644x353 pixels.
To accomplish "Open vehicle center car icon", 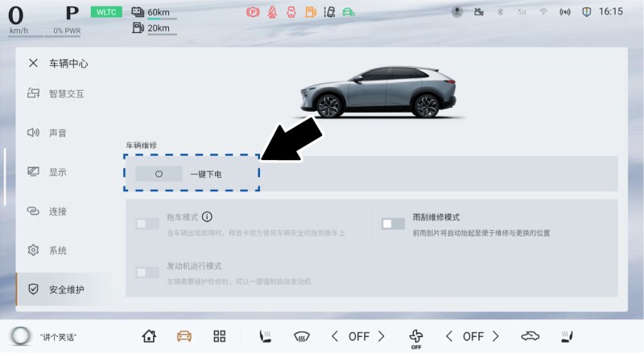I will [x=184, y=337].
